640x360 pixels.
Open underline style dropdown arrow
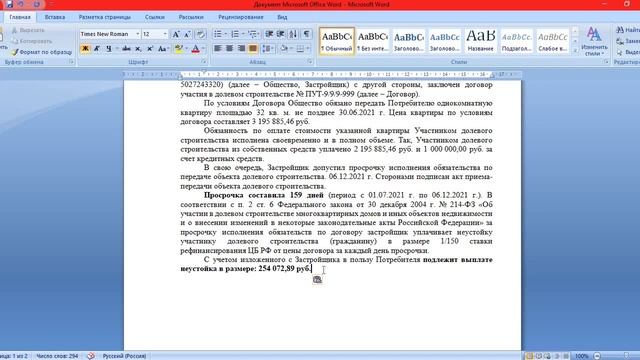(117, 49)
